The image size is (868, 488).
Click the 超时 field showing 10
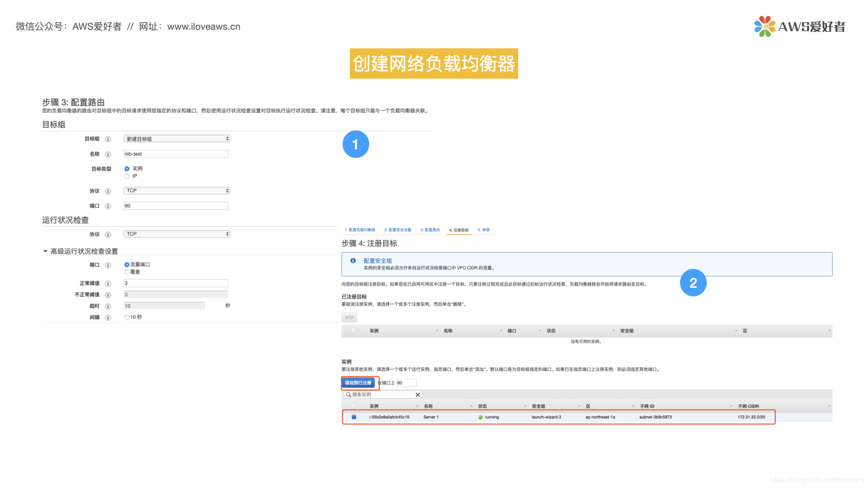[164, 306]
